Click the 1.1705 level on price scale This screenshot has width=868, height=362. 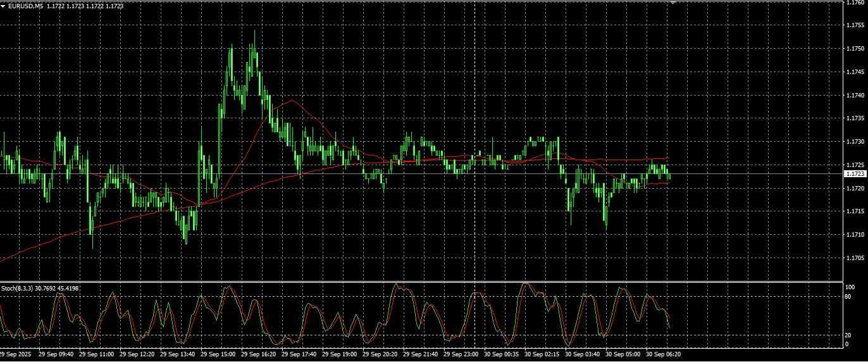point(855,258)
